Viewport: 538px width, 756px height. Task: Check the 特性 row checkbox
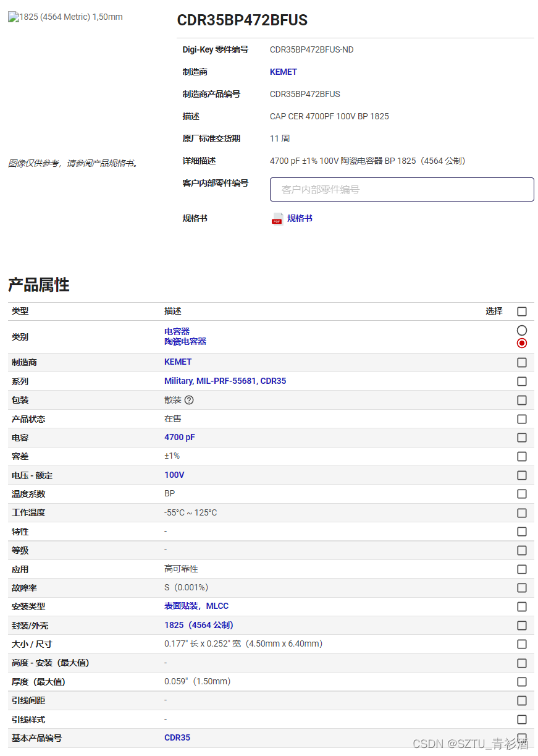522,532
